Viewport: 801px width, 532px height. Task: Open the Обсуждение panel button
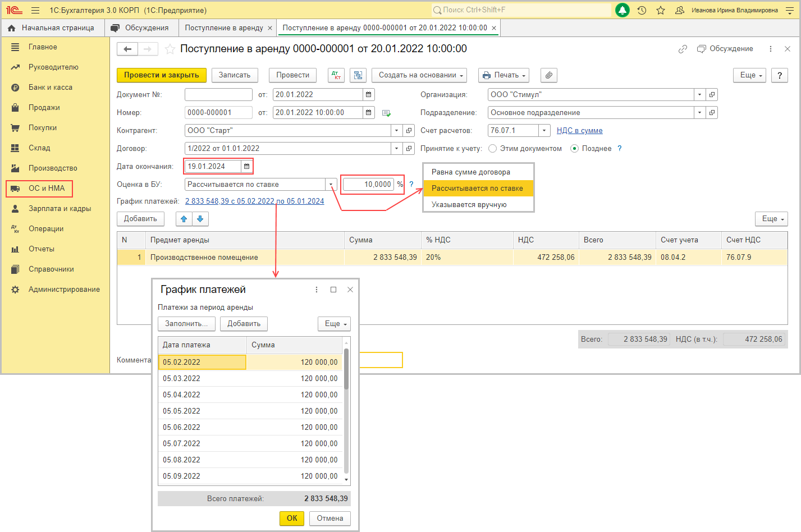pos(725,49)
